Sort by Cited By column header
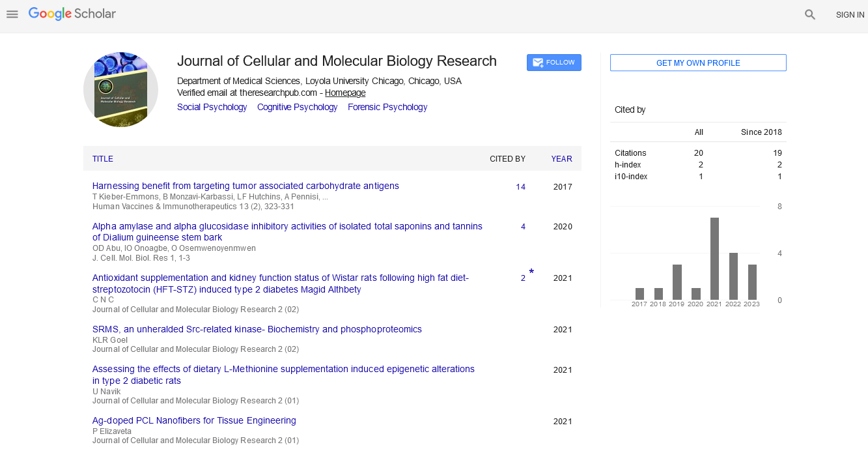868x449 pixels. click(x=507, y=159)
